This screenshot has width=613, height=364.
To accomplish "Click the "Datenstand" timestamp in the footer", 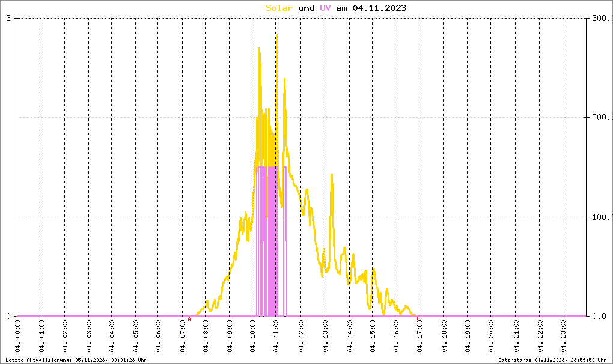I will [552, 359].
